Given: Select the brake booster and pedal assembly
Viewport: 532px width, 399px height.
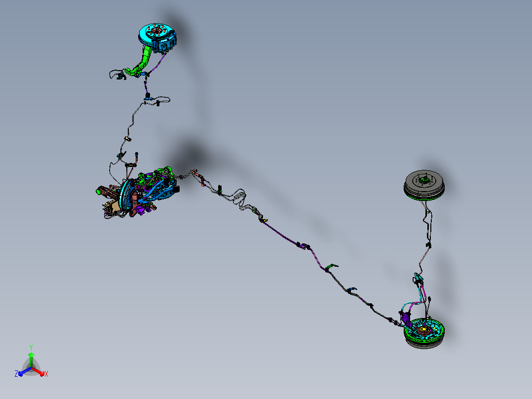Looking at the screenshot, I should (x=137, y=192).
